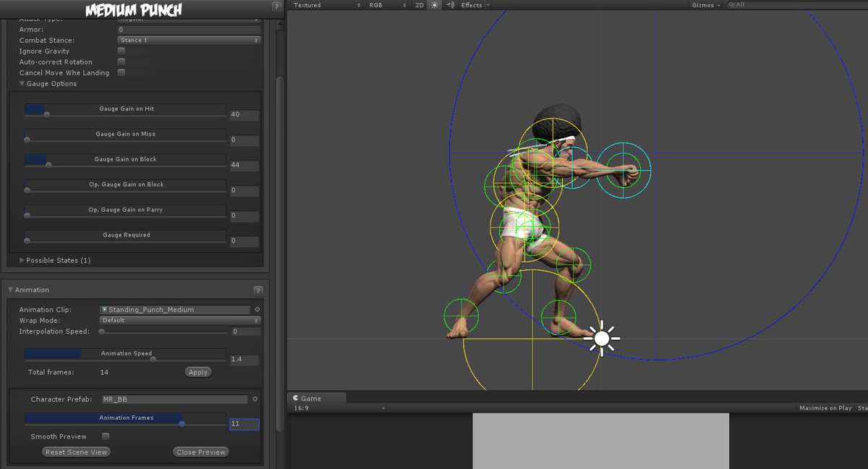This screenshot has height=469, width=868.
Task: Toggle scene audio speaker icon
Action: tap(450, 5)
